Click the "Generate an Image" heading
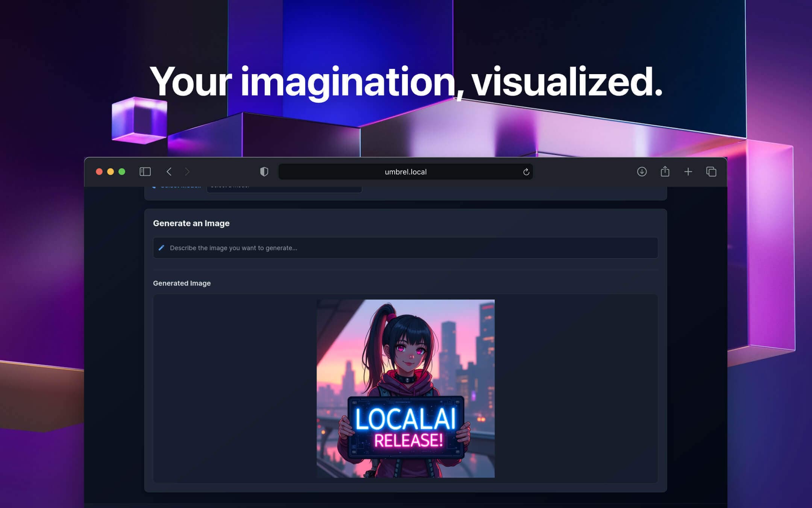Screen dimensions: 812x508 191,223
